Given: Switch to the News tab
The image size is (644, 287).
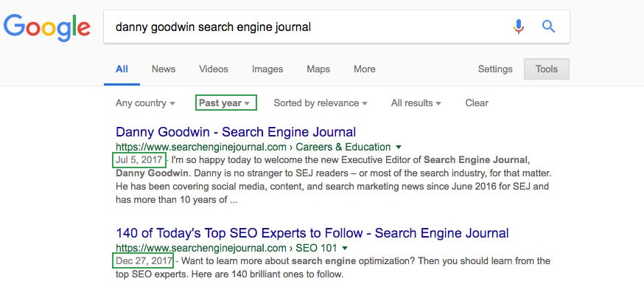Looking at the screenshot, I should click(x=164, y=69).
